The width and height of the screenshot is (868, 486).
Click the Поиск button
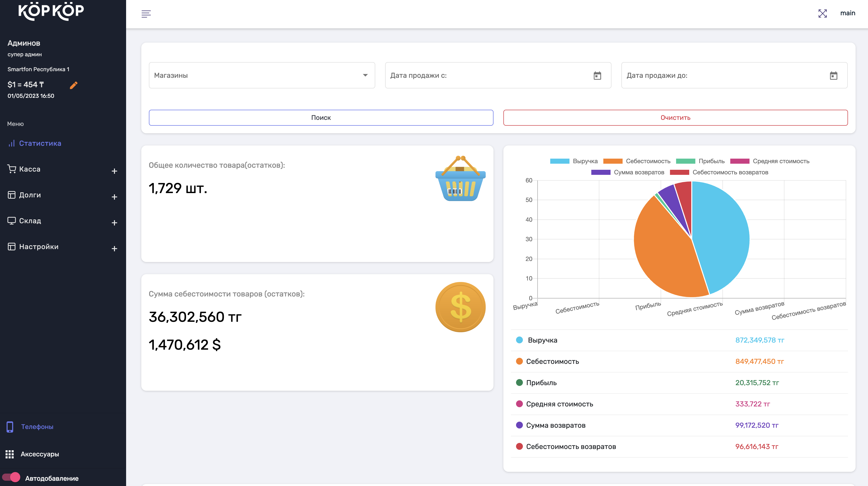coord(321,118)
